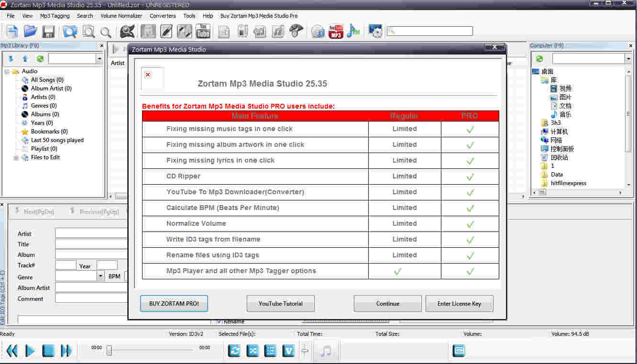
Task: Open the Converters menu
Action: [163, 16]
